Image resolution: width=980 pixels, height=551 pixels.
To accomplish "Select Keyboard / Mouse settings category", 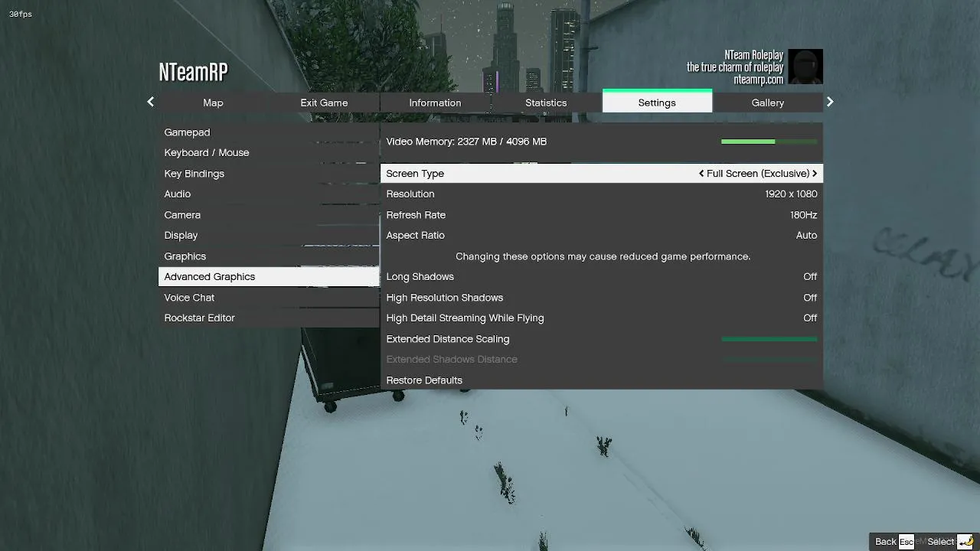I will coord(269,153).
